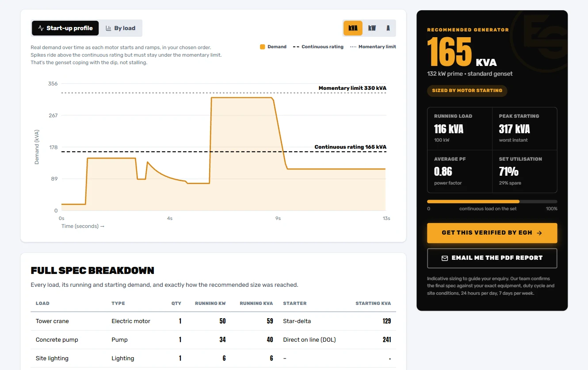Click the Peak Starting 317 kVA tile
The image size is (588, 370).
click(x=524, y=128)
